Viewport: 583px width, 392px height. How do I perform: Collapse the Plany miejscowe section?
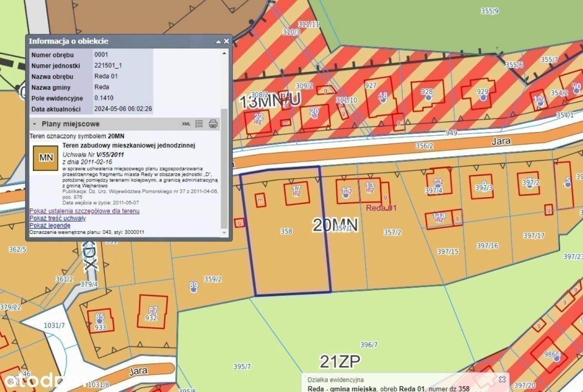pos(34,124)
